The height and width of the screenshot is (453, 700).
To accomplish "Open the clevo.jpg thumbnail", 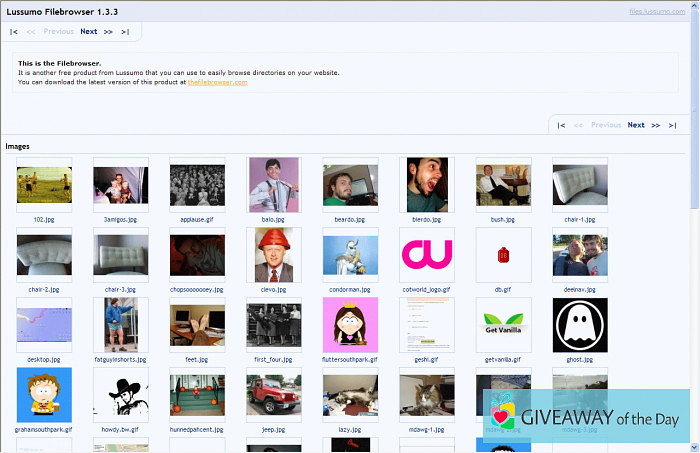I will tap(274, 255).
